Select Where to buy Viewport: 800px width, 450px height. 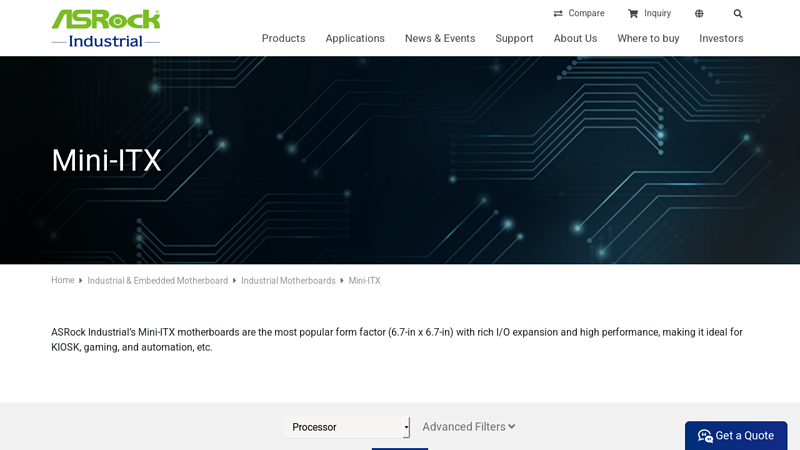[648, 39]
